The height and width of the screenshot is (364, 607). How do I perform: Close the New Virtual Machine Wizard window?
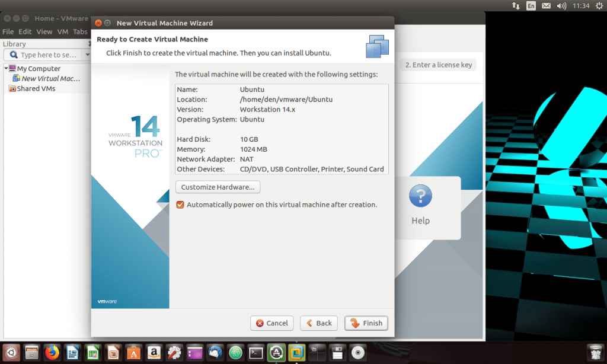point(98,23)
